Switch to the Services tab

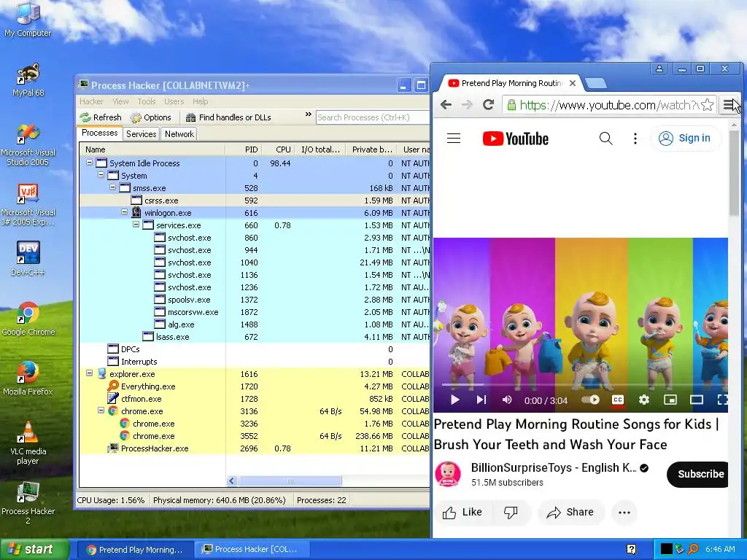141,134
